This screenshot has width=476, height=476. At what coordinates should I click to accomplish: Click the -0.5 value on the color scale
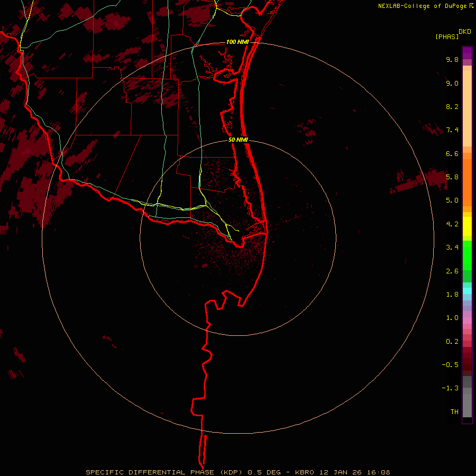(x=450, y=365)
